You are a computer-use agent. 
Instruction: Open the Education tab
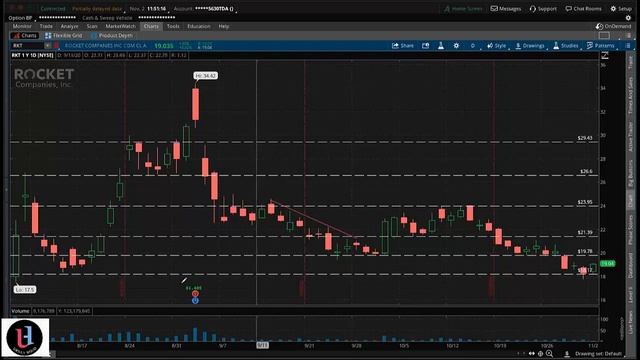(199, 26)
